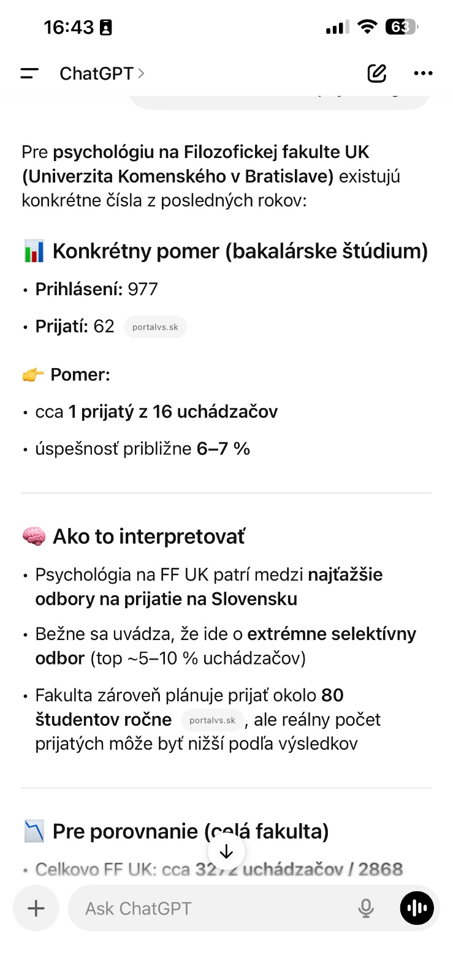
Task: Tap the plus attachment button
Action: coord(36,908)
